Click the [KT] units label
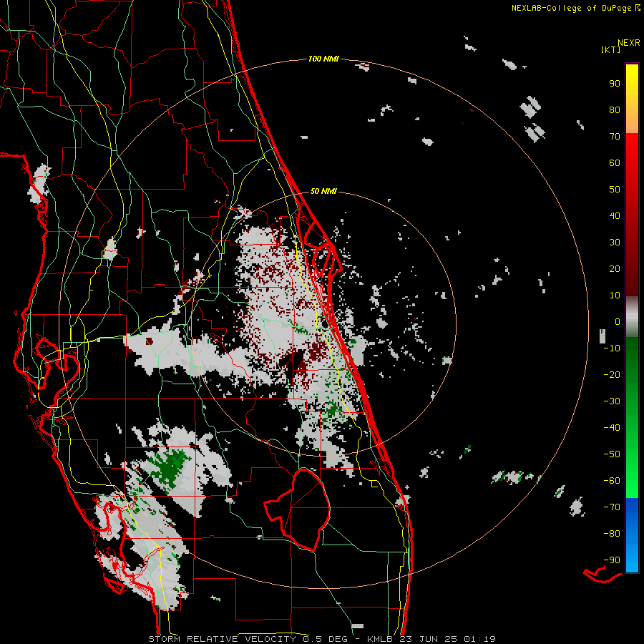The height and width of the screenshot is (644, 644). click(x=611, y=49)
